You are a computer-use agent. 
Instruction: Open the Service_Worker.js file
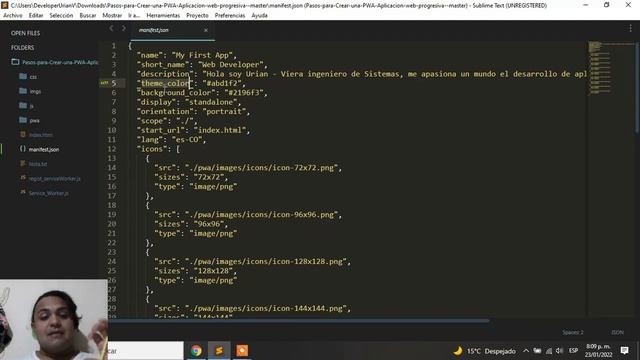coord(49,193)
